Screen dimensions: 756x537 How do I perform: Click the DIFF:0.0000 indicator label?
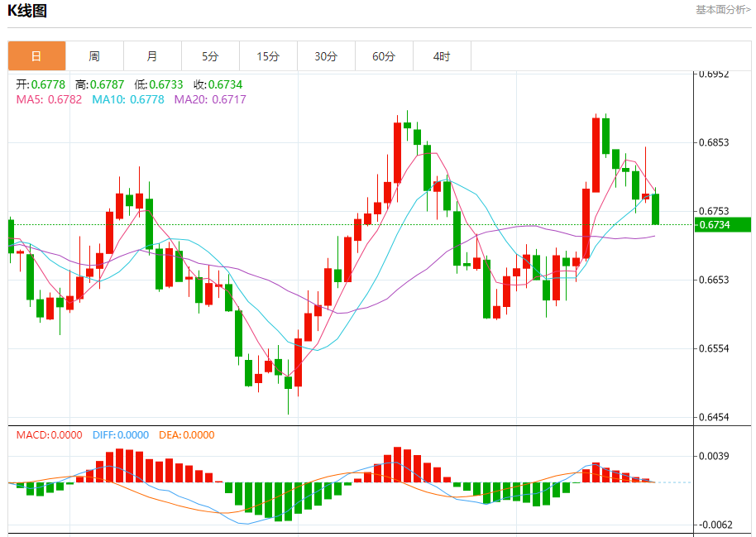pyautogui.click(x=121, y=434)
